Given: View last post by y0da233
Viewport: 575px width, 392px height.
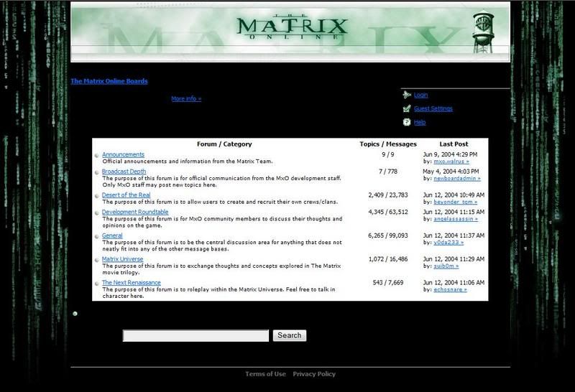Looking at the screenshot, I should click(x=448, y=243).
